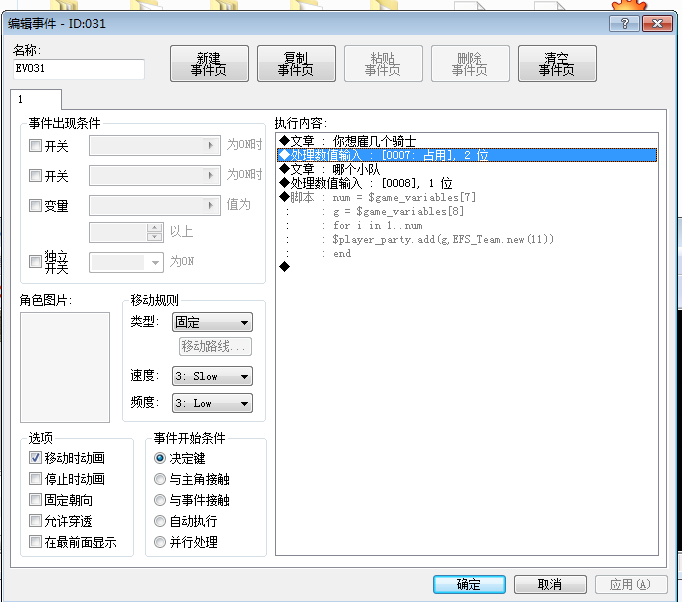This screenshot has height=602, width=682.
Task: Click the 确定 button
Action: (469, 584)
